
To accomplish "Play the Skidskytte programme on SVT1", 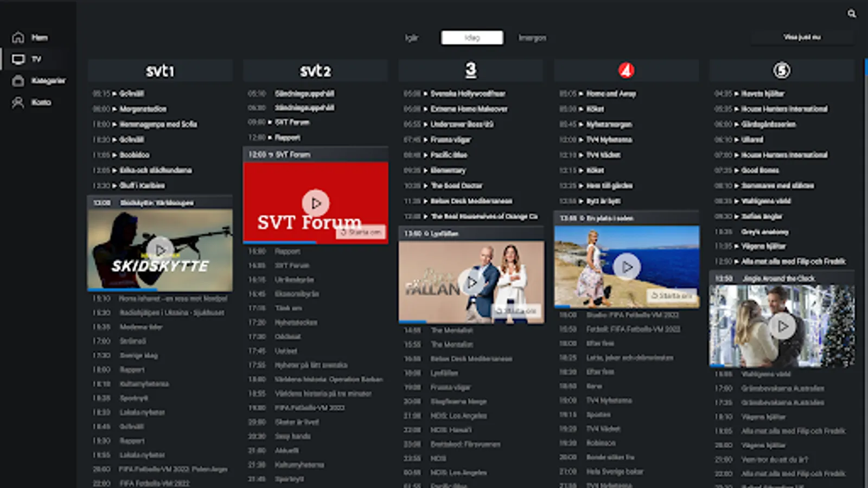I will (160, 250).
